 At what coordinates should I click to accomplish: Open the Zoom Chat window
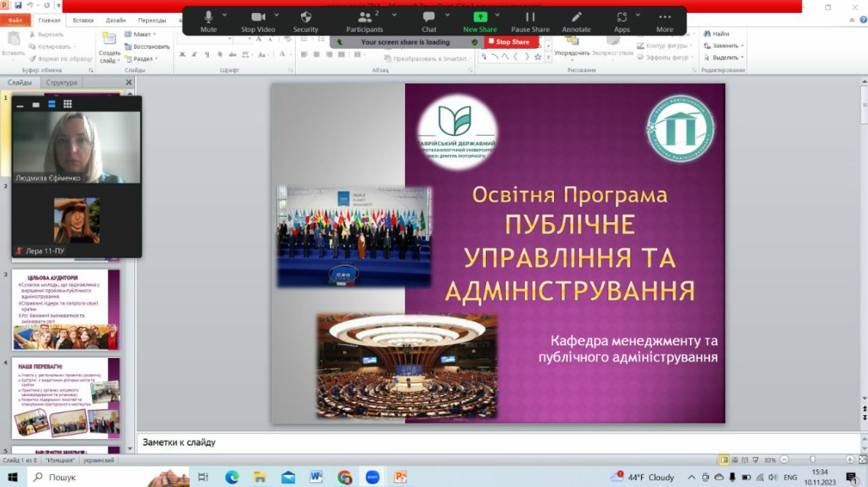(x=429, y=19)
